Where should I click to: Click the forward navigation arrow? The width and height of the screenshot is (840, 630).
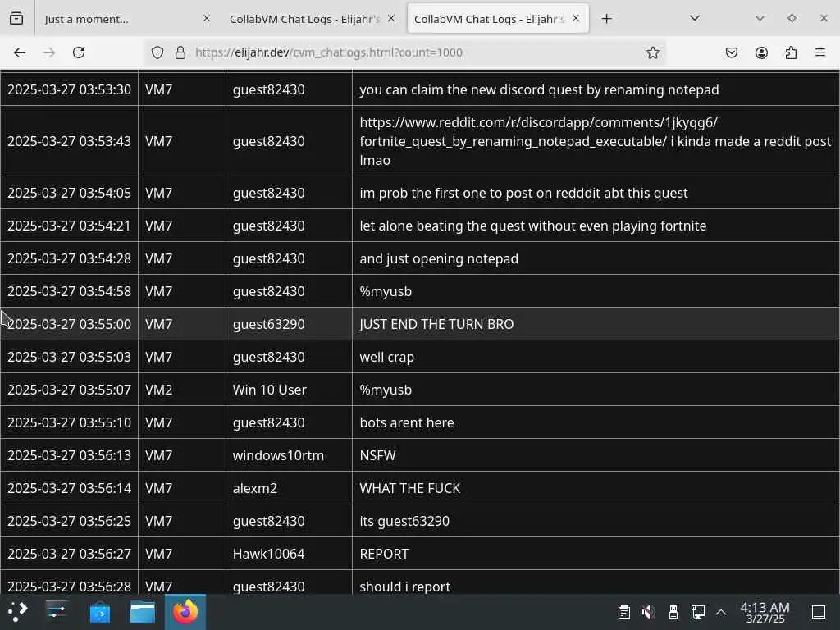49,52
